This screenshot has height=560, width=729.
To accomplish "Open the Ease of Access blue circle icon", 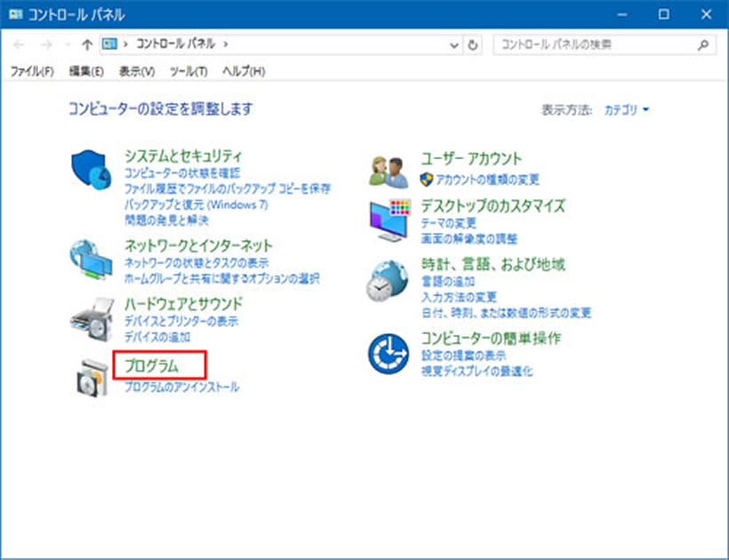I will point(389,354).
